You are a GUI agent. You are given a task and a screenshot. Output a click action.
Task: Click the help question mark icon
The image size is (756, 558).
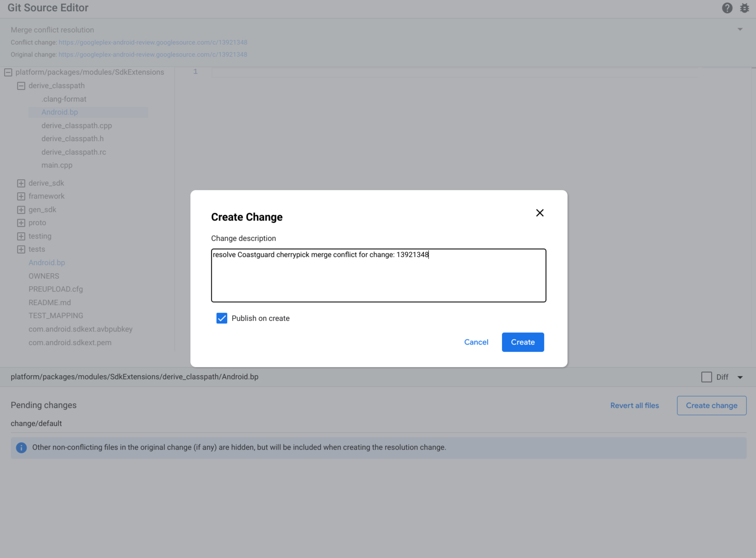[x=727, y=8]
